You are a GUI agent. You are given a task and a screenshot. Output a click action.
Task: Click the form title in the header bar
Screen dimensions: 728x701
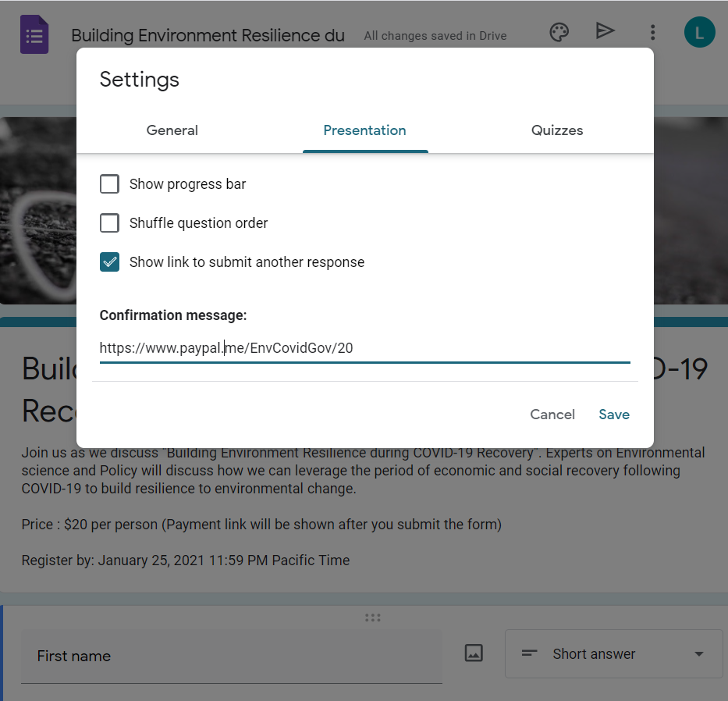208,36
